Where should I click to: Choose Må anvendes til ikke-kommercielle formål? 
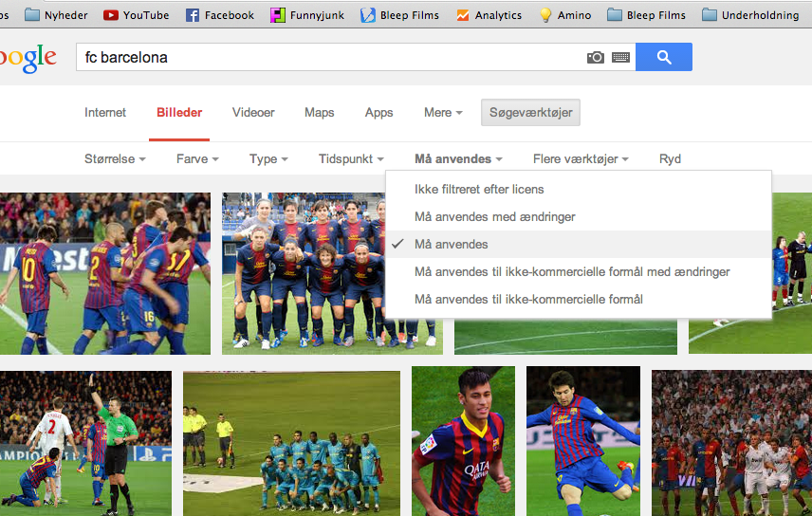[x=579, y=299]
